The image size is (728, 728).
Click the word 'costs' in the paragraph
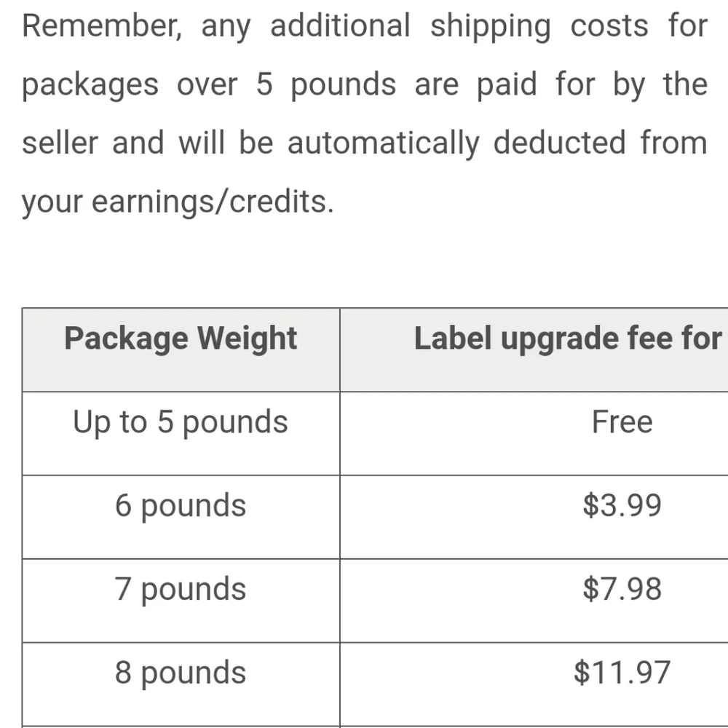(609, 26)
